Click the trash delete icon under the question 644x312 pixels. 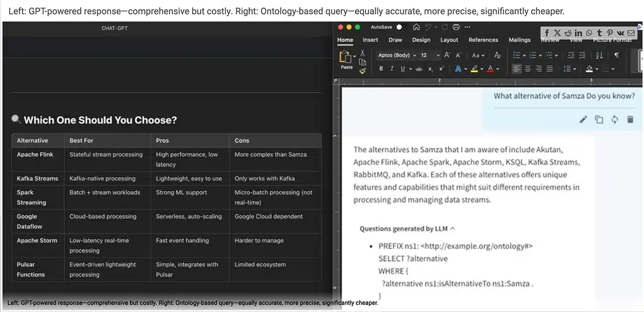coord(630,119)
